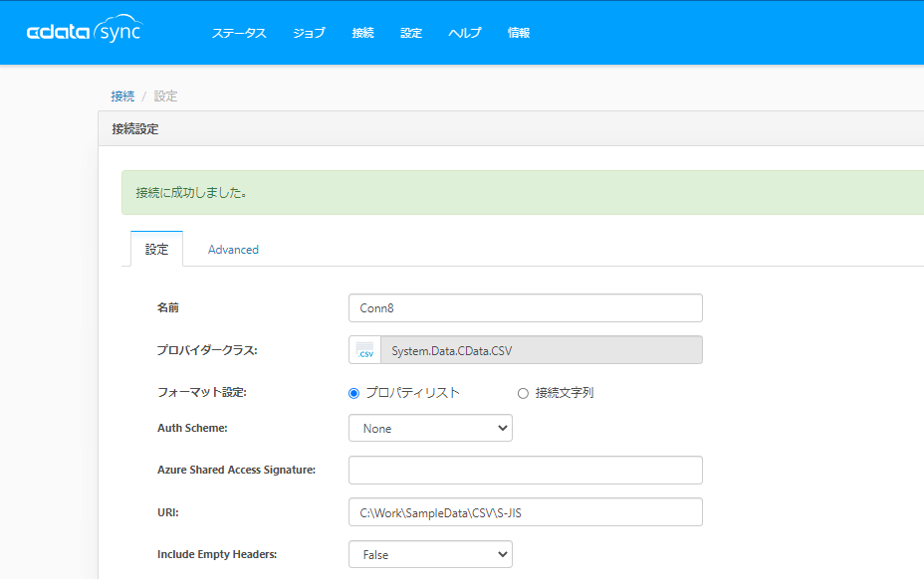The width and height of the screenshot is (924, 579).
Task: Open the ヘルプ menu
Action: (465, 33)
